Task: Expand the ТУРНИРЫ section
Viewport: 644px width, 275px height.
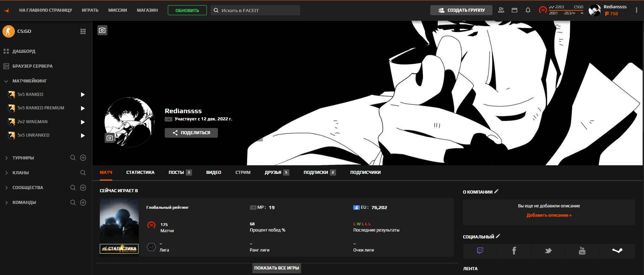Action: point(6,158)
